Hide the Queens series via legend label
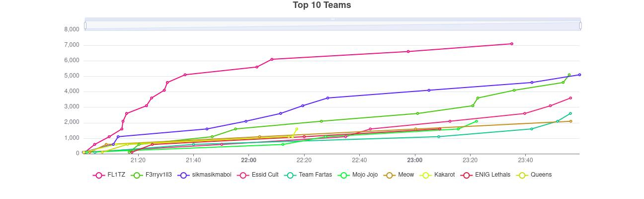 pyautogui.click(x=541, y=175)
